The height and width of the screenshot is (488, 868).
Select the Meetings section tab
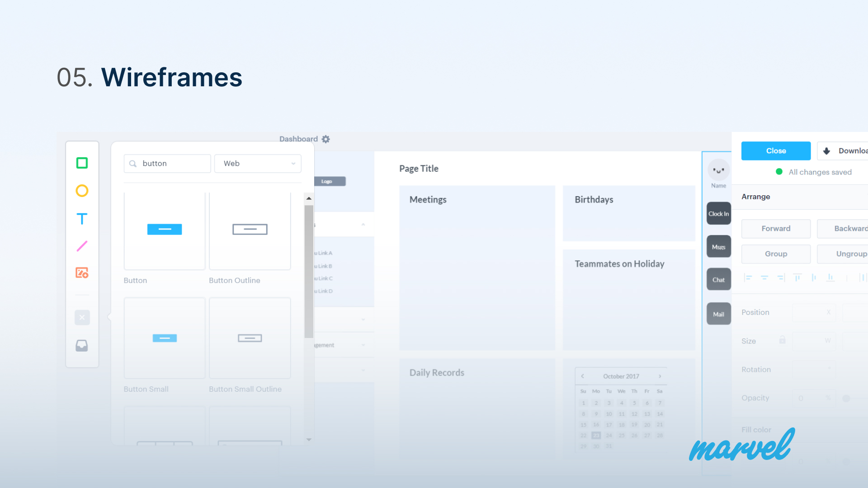point(428,200)
